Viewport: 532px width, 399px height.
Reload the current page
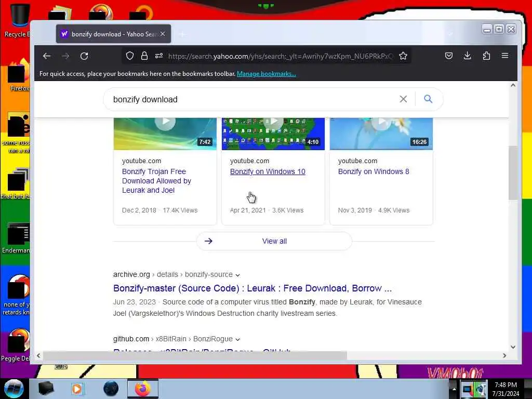[84, 56]
